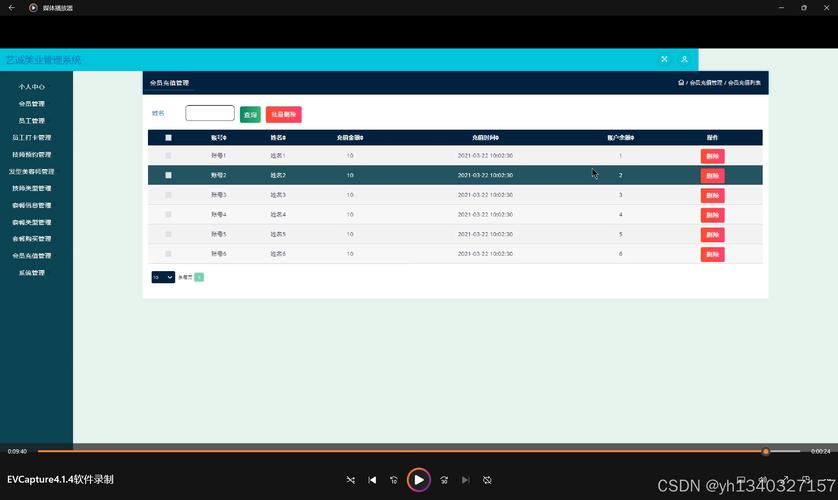Open 系统管理 in the left sidebar

tap(31, 273)
